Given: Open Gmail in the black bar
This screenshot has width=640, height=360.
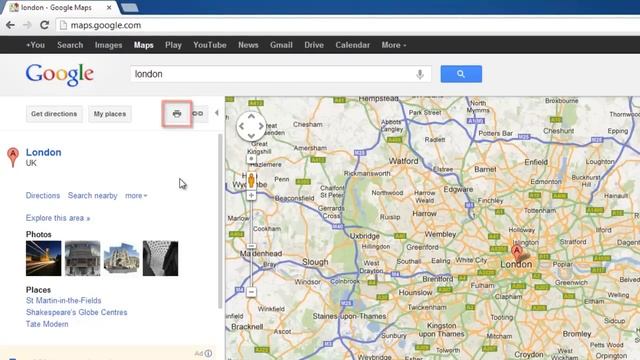Looking at the screenshot, I should [281, 45].
